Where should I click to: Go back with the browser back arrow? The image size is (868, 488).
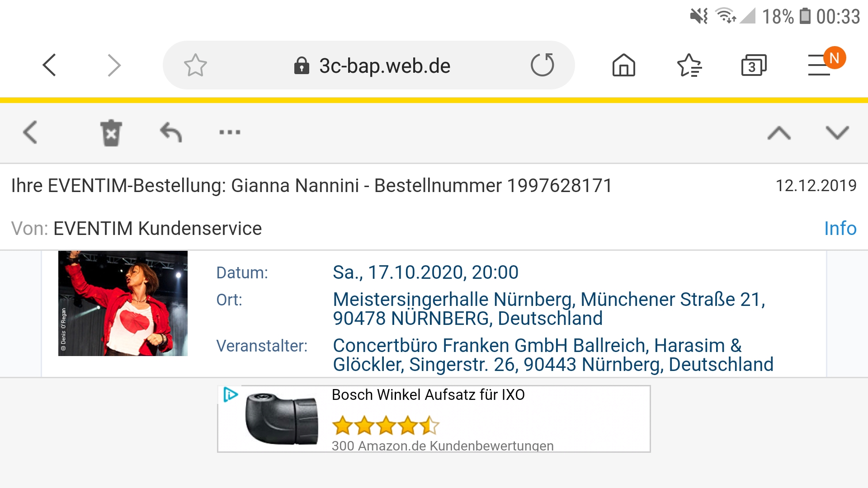(49, 66)
